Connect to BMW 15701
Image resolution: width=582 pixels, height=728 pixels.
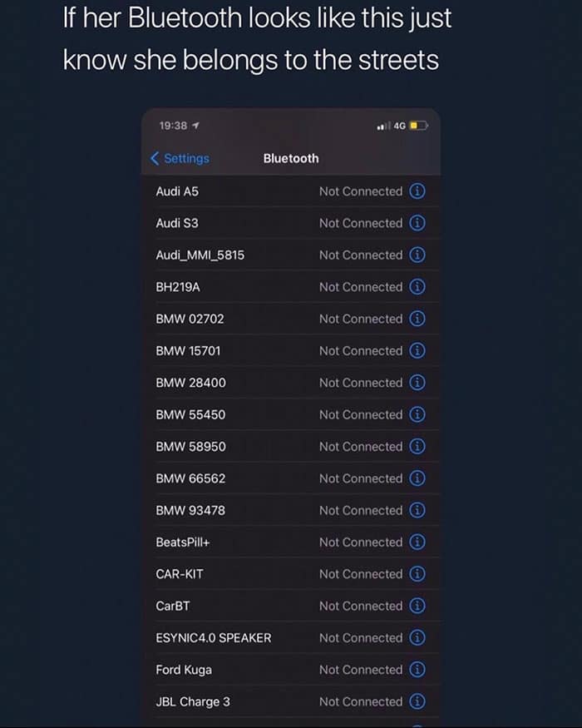pos(189,351)
